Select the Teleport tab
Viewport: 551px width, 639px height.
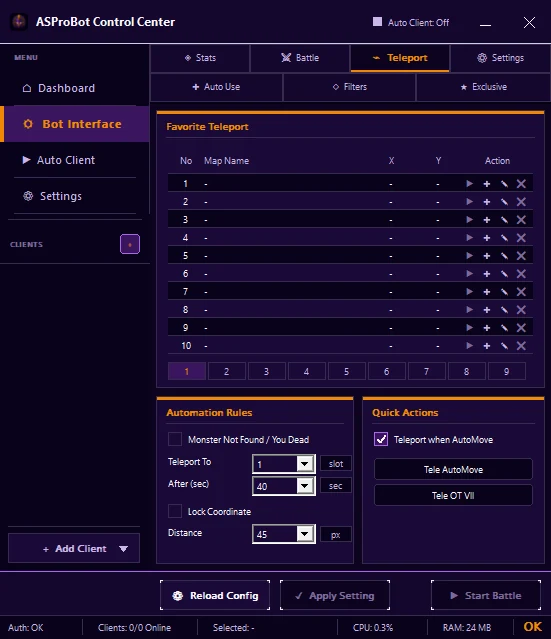[x=400, y=58]
